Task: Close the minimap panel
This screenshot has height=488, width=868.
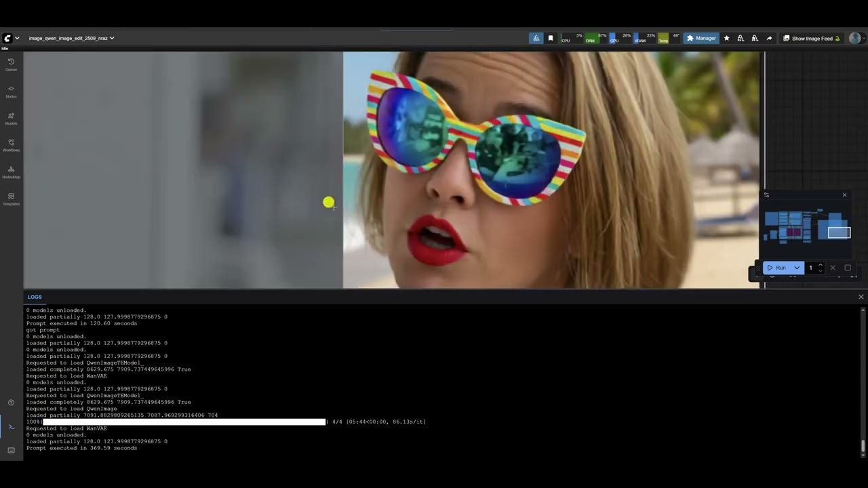Action: (844, 195)
